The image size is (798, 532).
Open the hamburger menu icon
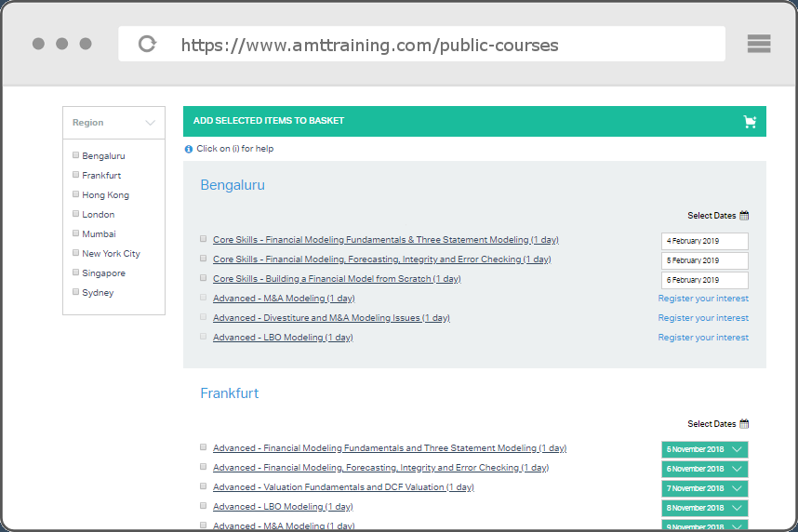point(759,44)
